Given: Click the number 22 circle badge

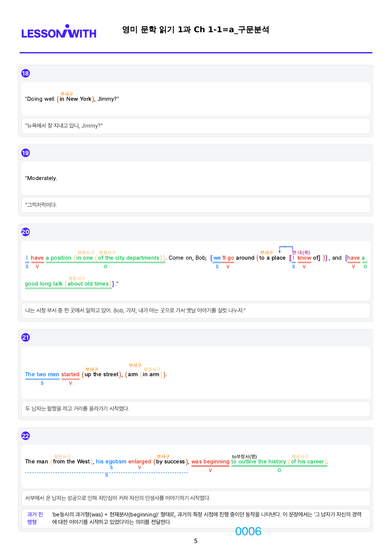Looking at the screenshot, I should pos(25,436).
